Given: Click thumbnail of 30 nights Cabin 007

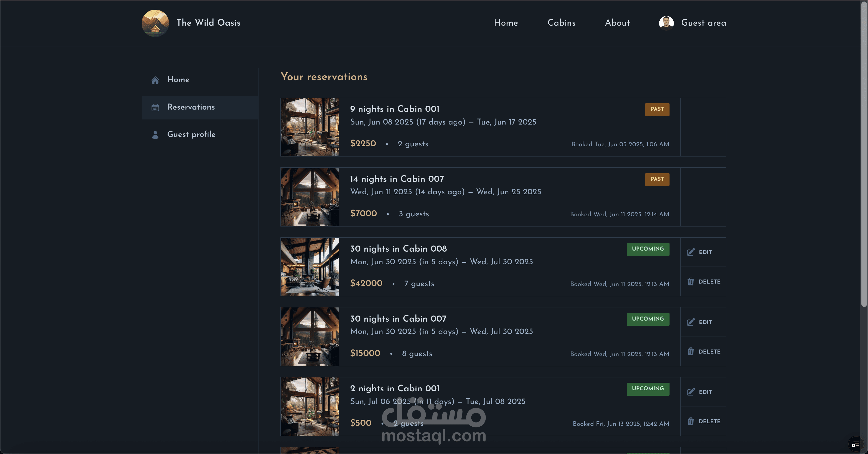Looking at the screenshot, I should click(310, 337).
